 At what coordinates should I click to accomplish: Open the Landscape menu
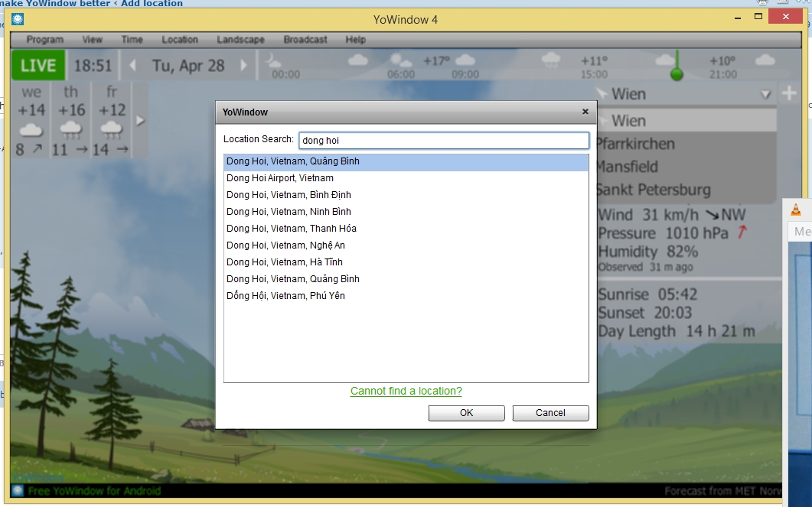coord(241,39)
